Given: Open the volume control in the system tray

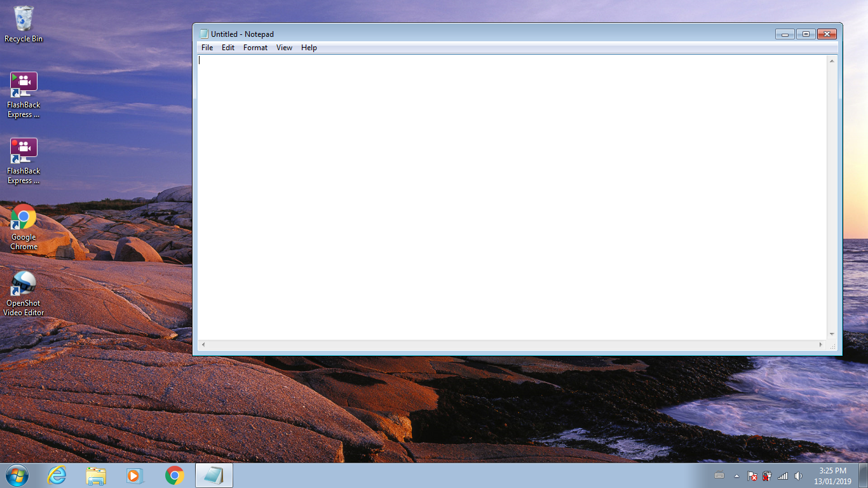Looking at the screenshot, I should click(798, 475).
